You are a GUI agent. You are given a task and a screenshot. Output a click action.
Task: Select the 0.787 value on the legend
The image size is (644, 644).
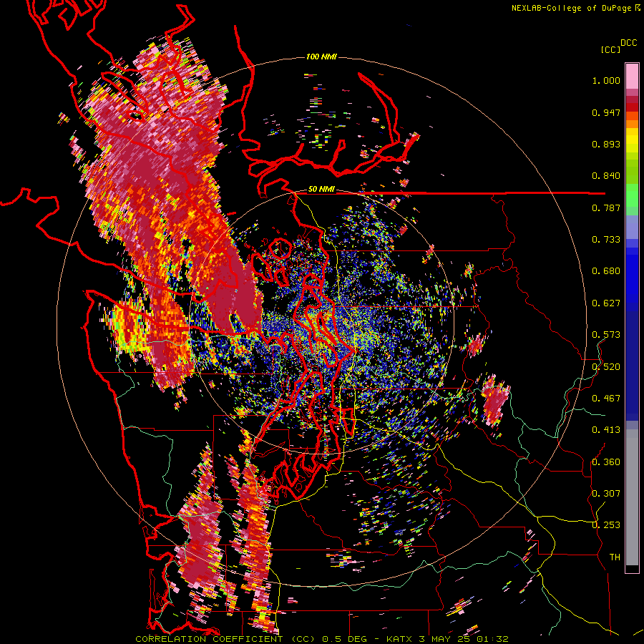tap(606, 208)
